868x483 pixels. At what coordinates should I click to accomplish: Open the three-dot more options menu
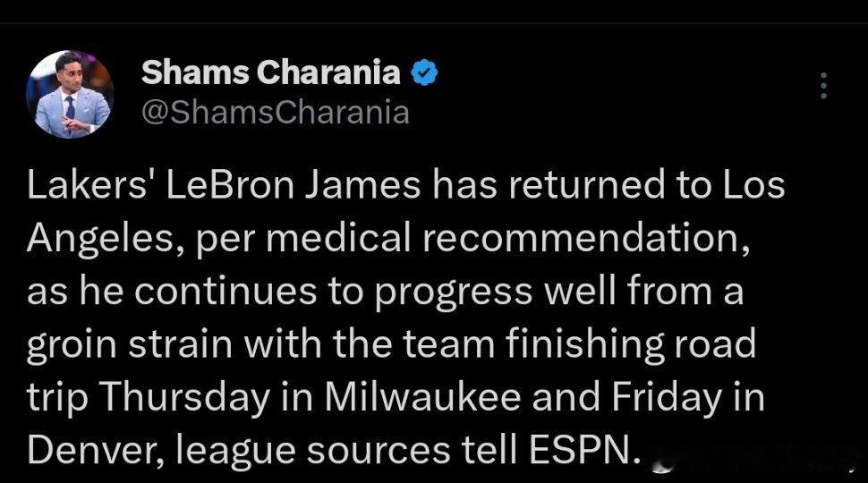(824, 86)
